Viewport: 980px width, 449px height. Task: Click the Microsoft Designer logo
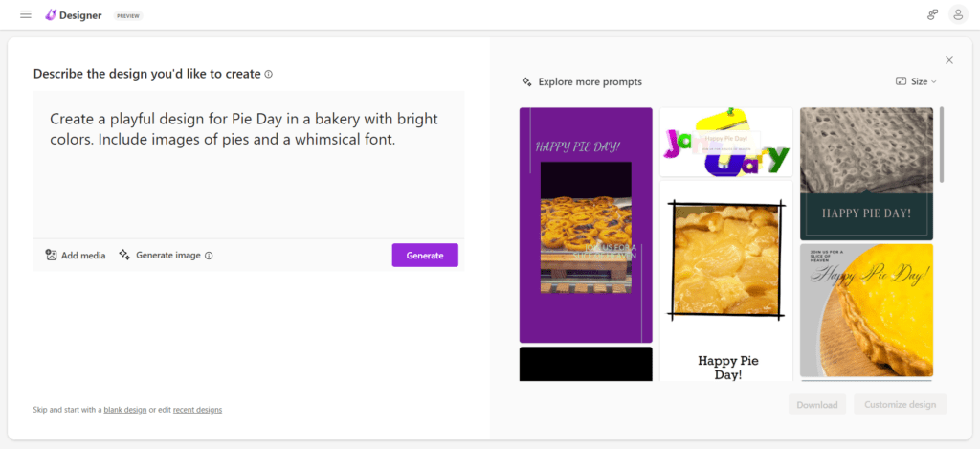52,14
